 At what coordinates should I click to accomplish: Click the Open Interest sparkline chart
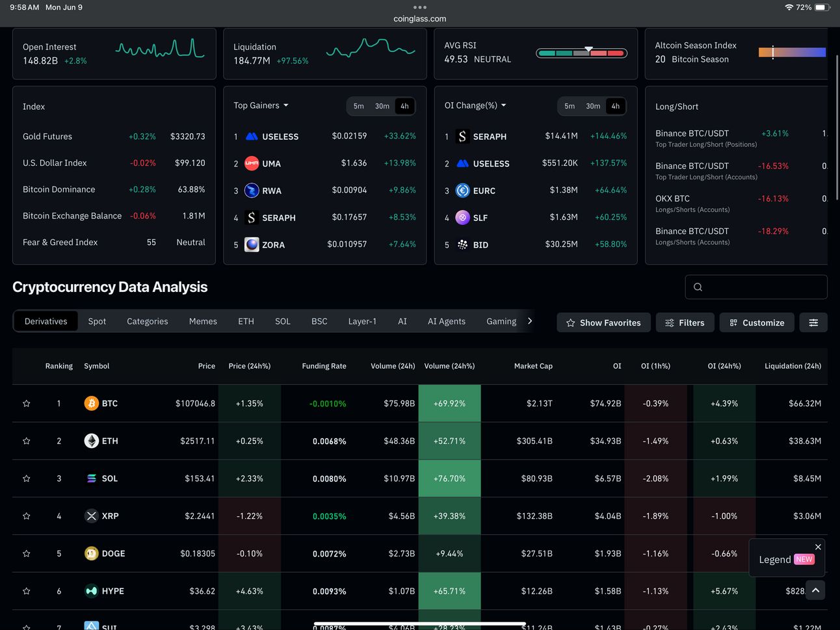coord(160,49)
